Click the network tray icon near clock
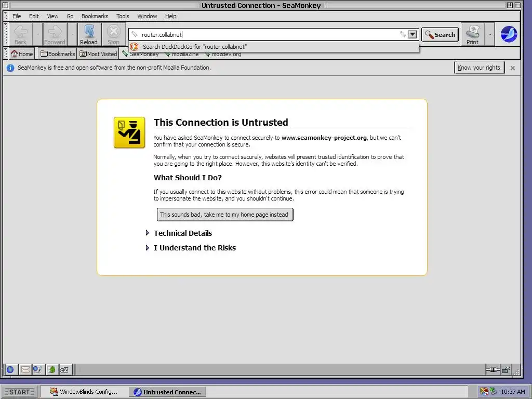The height and width of the screenshot is (399, 532). point(494,392)
